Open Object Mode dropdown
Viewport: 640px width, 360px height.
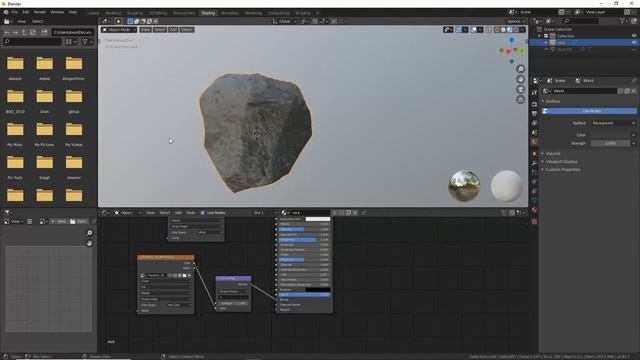(x=119, y=30)
